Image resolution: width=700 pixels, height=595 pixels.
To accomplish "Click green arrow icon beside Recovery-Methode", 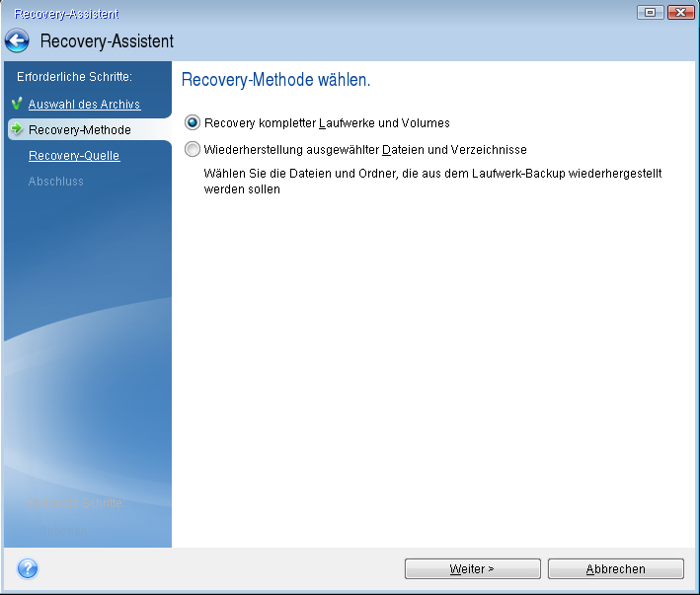I will coord(17,129).
